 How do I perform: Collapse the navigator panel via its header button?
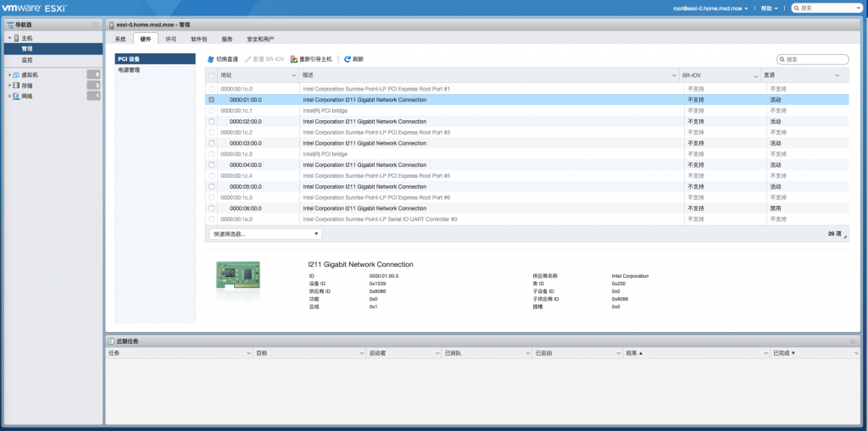[x=96, y=25]
